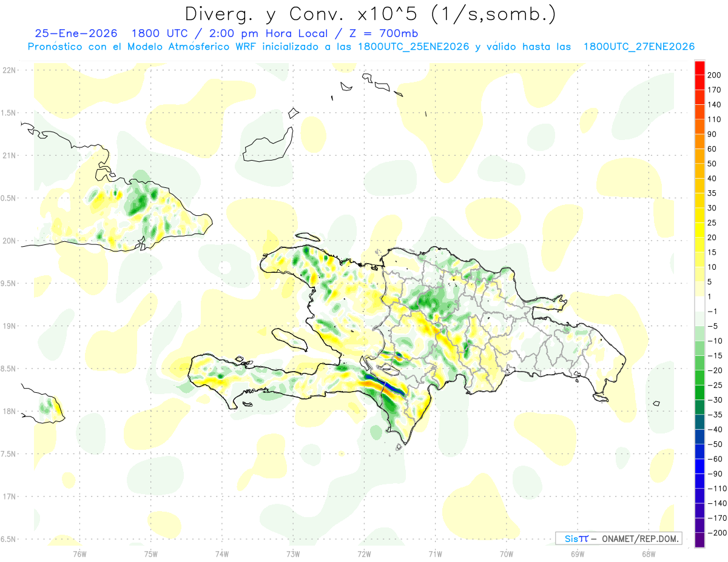Viewport: 728px width, 562px height.
Task: Click the yellow swatch near 20 label
Action: pyautogui.click(x=699, y=230)
